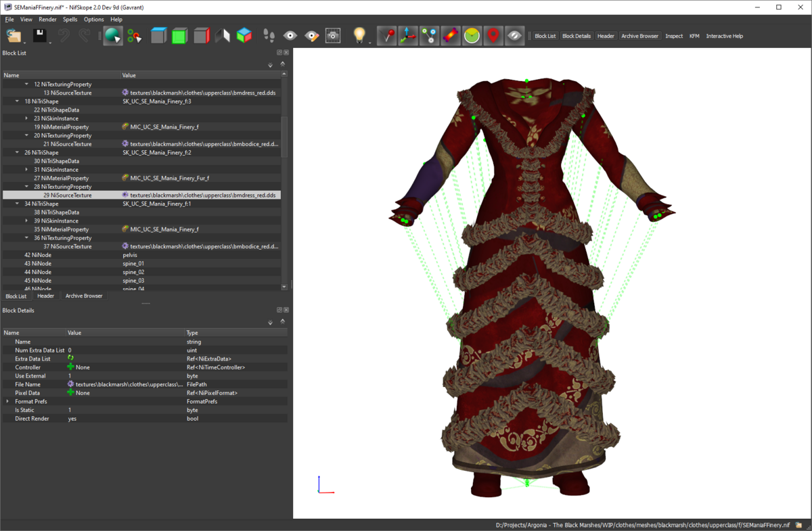Image resolution: width=812 pixels, height=531 pixels.
Task: Click the light bulb lighting icon
Action: pos(359,35)
